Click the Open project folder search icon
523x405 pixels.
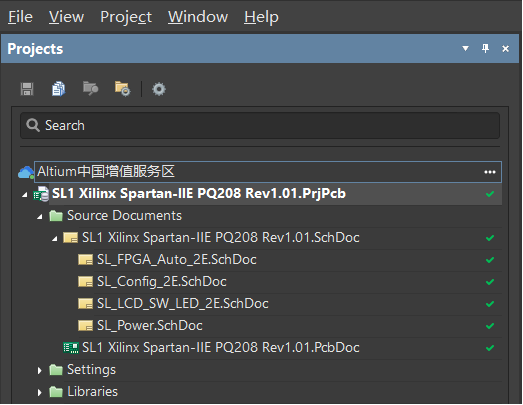coord(90,89)
